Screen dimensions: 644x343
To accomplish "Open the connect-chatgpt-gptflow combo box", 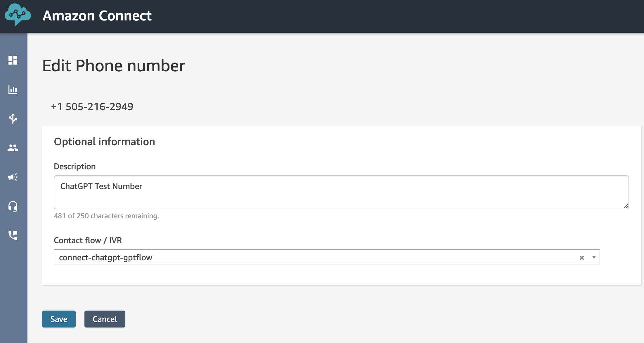I will tap(327, 257).
